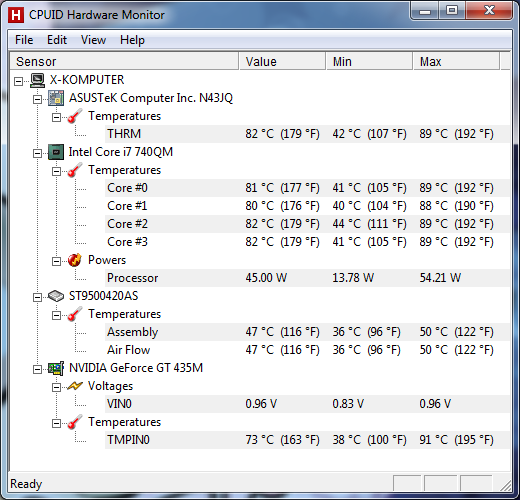Image resolution: width=520 pixels, height=500 pixels.
Task: Click the NVIDIA GeForce graphics card icon
Action: 56,368
